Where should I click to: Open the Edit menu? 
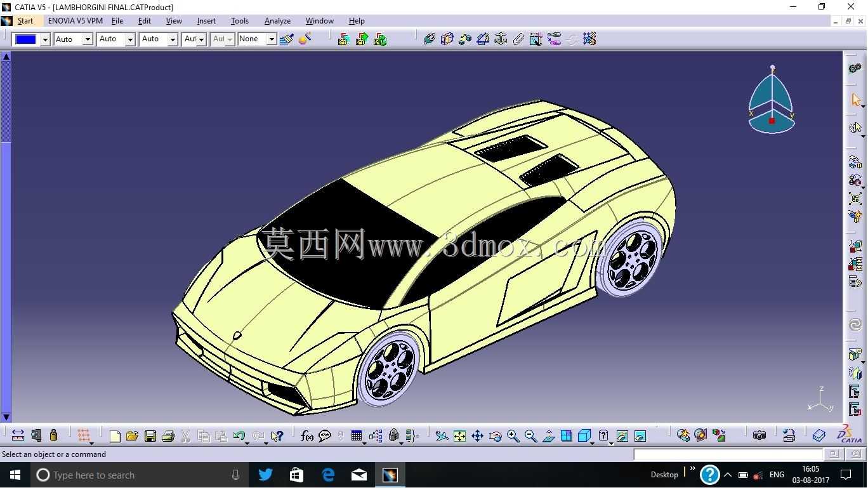coord(145,21)
